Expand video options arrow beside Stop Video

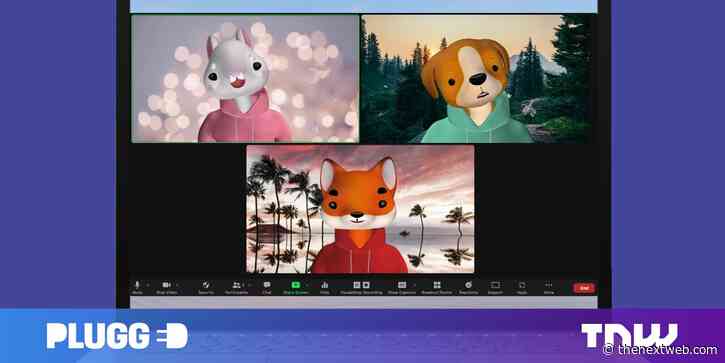coord(177,285)
